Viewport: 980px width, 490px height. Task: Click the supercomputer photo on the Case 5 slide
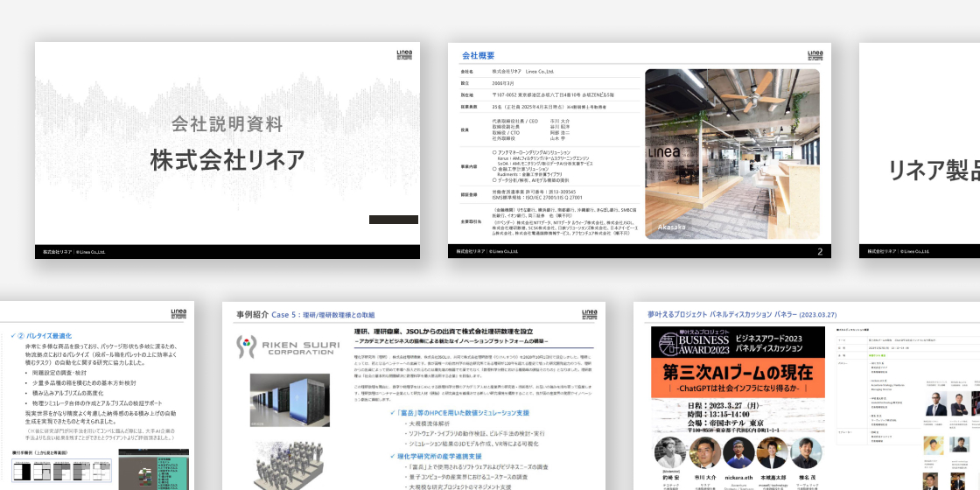[x=290, y=401]
